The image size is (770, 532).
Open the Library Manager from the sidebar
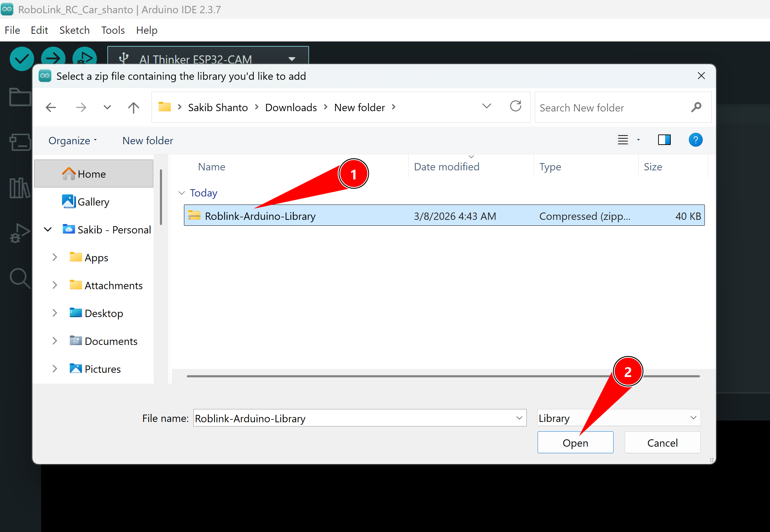click(20, 188)
